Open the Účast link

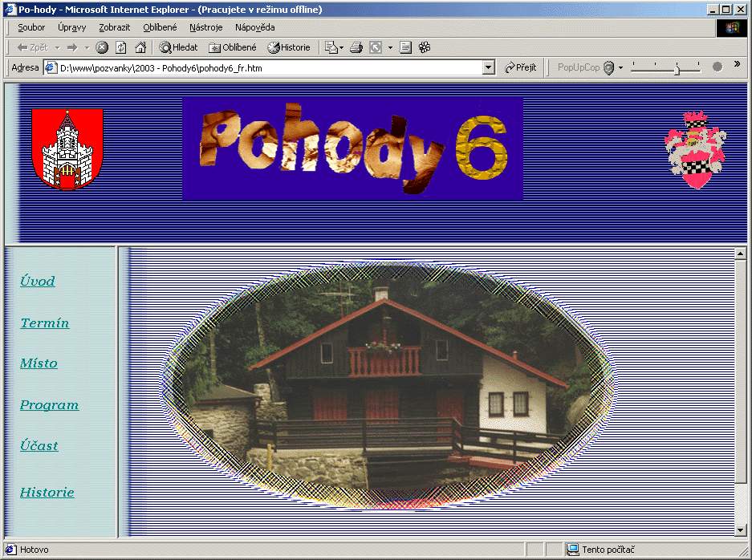(x=39, y=446)
